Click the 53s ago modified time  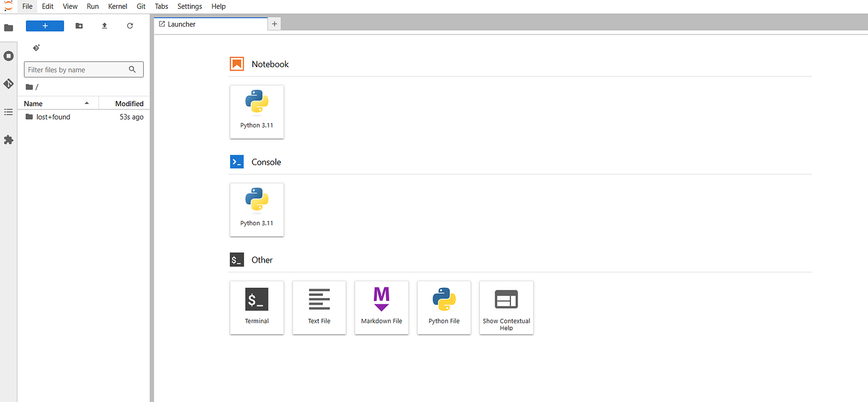(131, 116)
